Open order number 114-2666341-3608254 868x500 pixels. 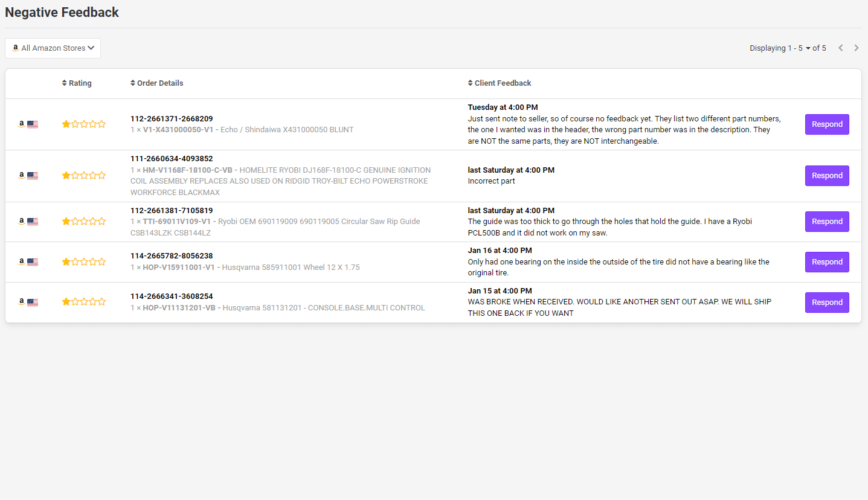coord(172,296)
